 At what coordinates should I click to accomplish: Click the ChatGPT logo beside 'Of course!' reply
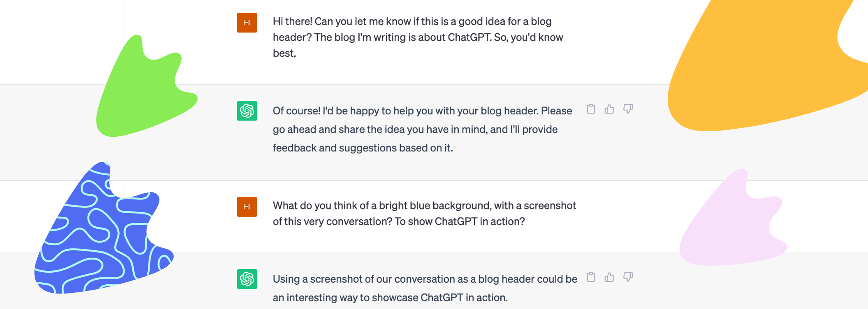pos(247,111)
